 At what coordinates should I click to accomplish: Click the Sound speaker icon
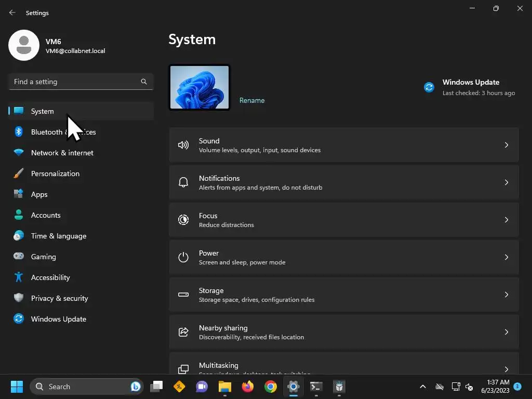point(183,145)
